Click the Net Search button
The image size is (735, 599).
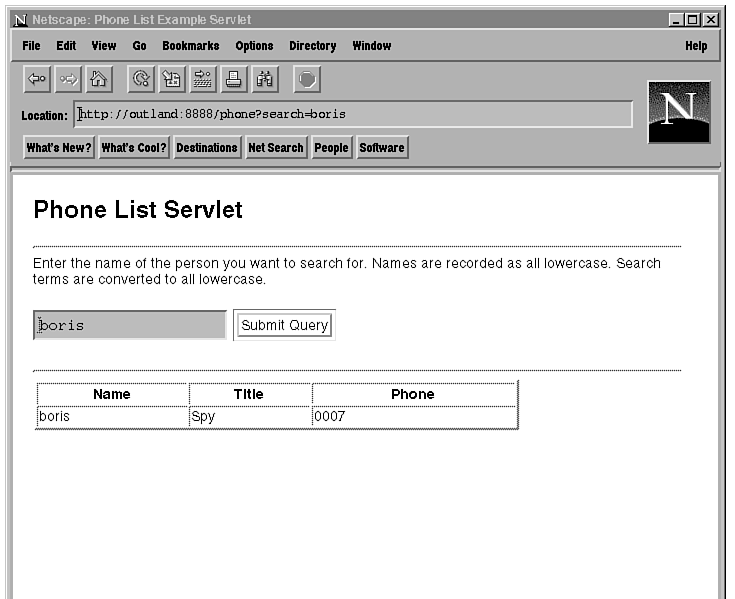click(275, 148)
